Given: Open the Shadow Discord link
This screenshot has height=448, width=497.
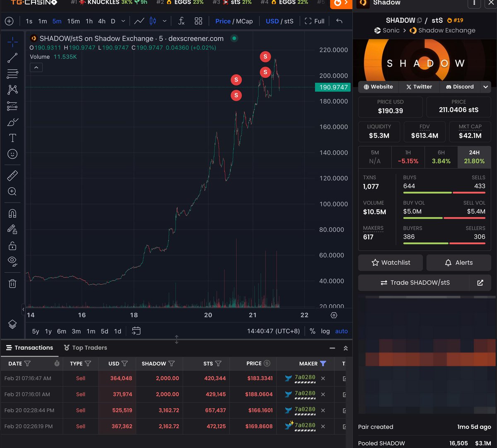Looking at the screenshot, I should pyautogui.click(x=460, y=87).
